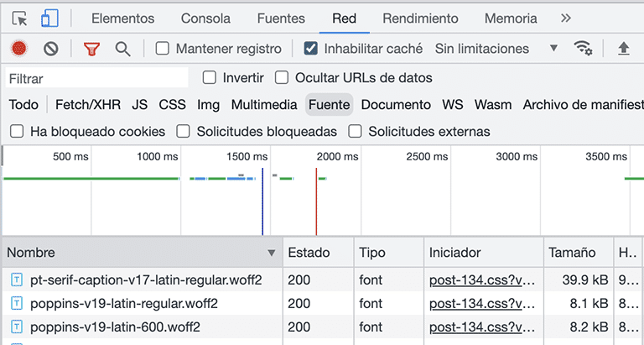Filter requests by Fetch/XHR
This screenshot has height=345, width=644.
click(88, 105)
